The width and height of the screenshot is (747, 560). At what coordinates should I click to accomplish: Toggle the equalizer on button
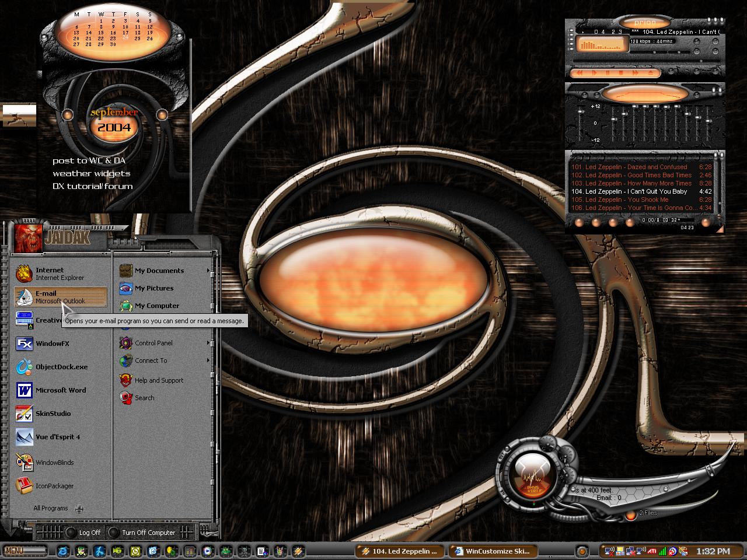pyautogui.click(x=585, y=95)
